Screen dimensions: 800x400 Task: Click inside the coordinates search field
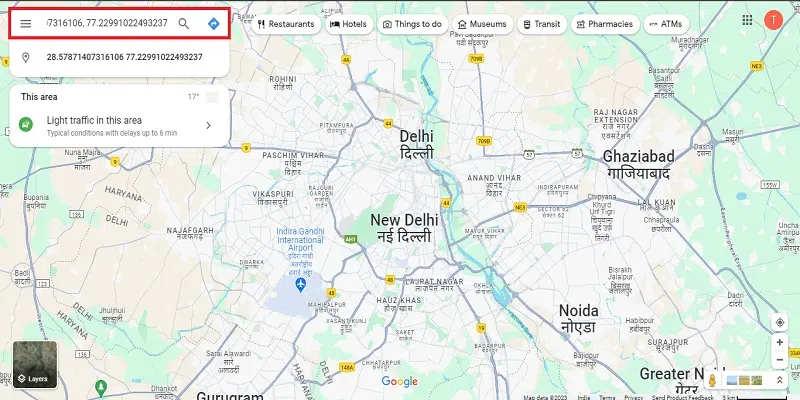[x=107, y=23]
